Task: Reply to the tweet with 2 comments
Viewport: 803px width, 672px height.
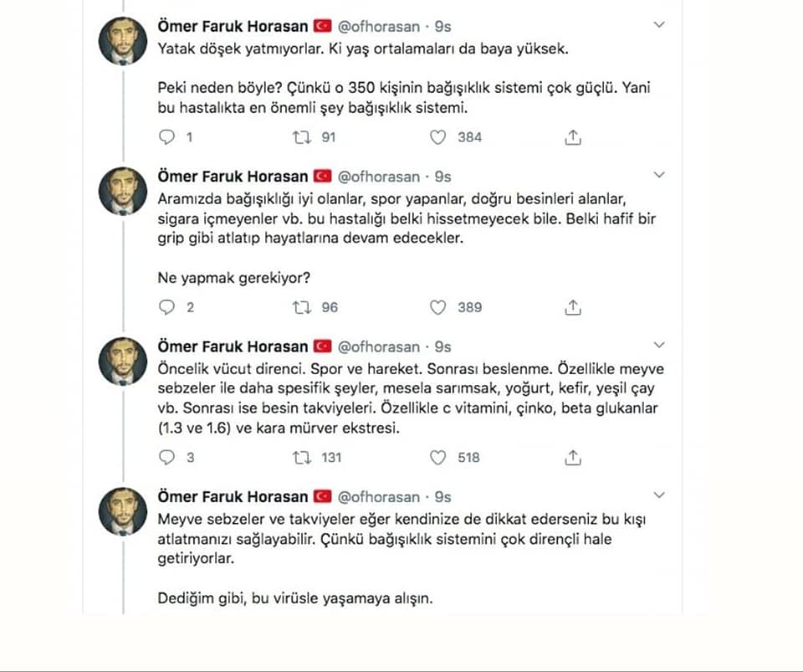Action: click(x=167, y=307)
